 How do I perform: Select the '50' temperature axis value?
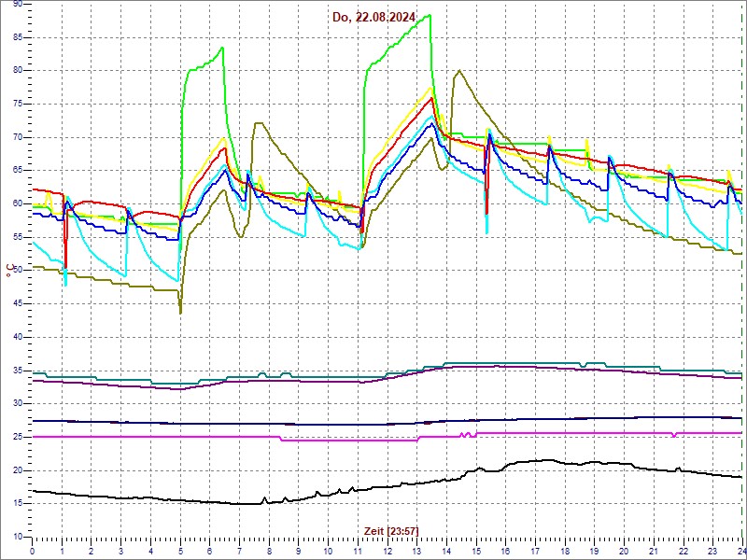(x=18, y=271)
